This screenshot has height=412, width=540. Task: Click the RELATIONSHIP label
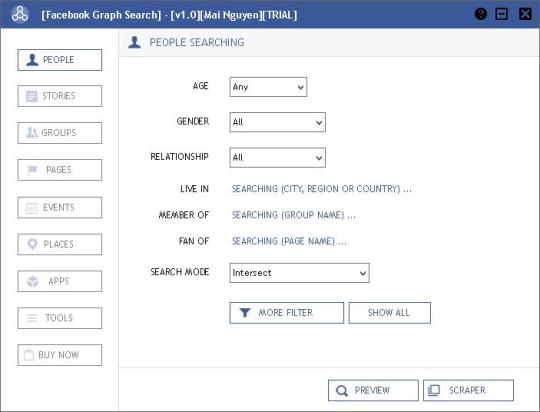pos(179,157)
